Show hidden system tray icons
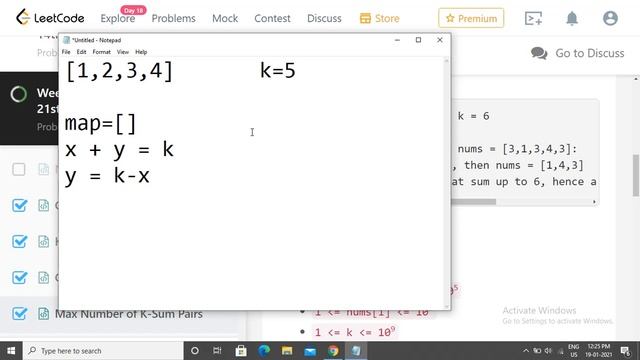The image size is (640, 360). [x=526, y=351]
